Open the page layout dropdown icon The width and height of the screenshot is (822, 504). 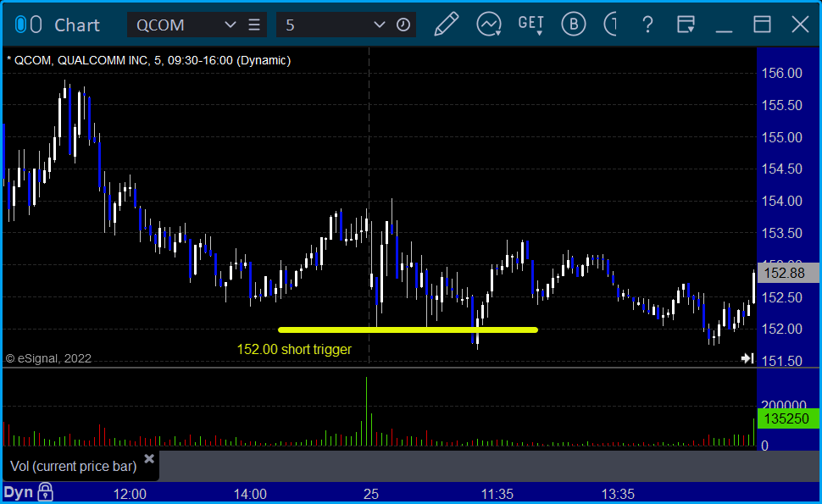(686, 25)
